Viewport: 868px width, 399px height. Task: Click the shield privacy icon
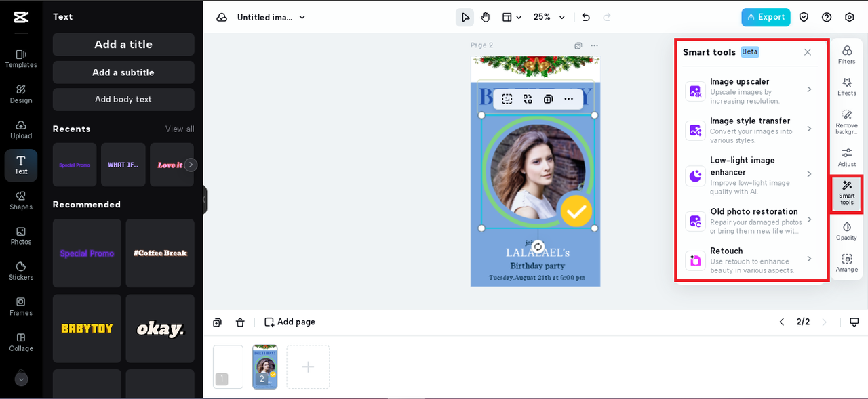(804, 18)
